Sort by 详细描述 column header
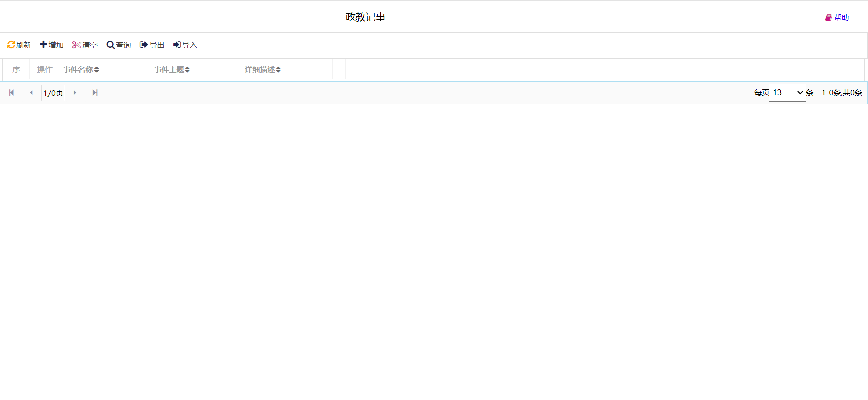This screenshot has height=400, width=868. pos(263,70)
